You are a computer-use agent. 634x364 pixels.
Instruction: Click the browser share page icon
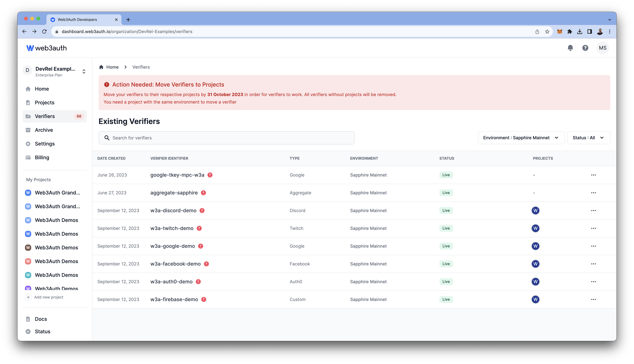537,32
